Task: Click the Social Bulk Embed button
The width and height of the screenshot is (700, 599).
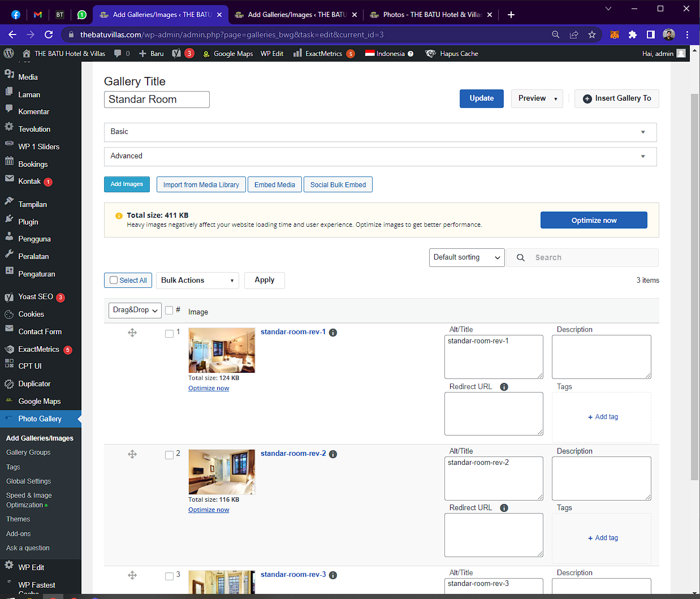Action: [x=338, y=184]
